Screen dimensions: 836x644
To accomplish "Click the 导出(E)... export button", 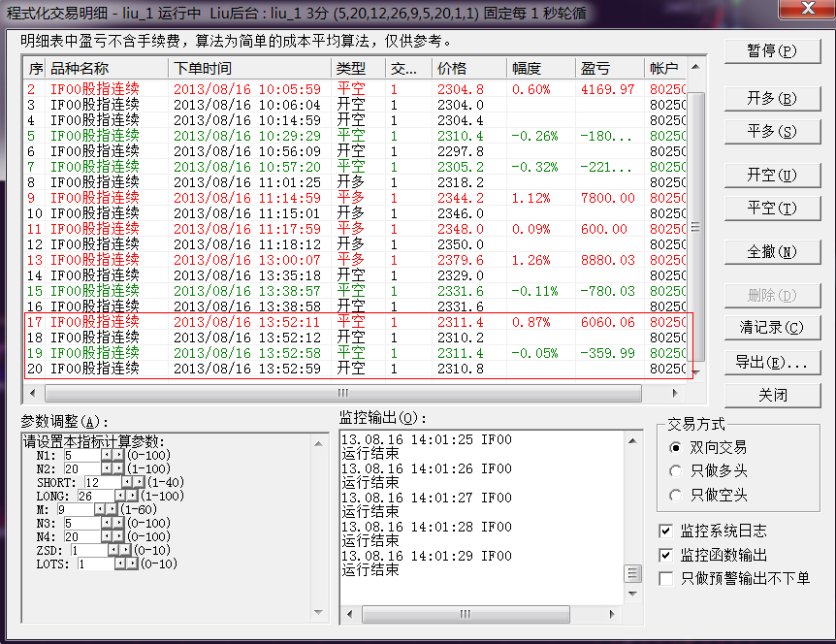I will pos(772,363).
